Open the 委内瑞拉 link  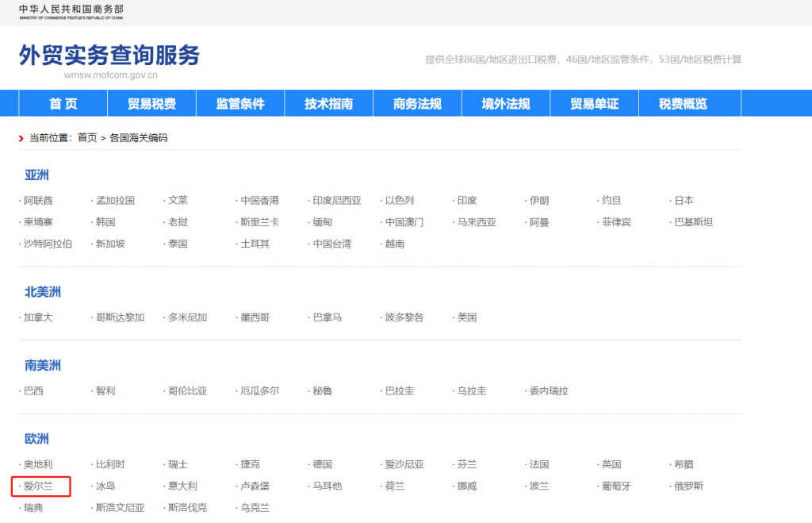click(x=549, y=391)
